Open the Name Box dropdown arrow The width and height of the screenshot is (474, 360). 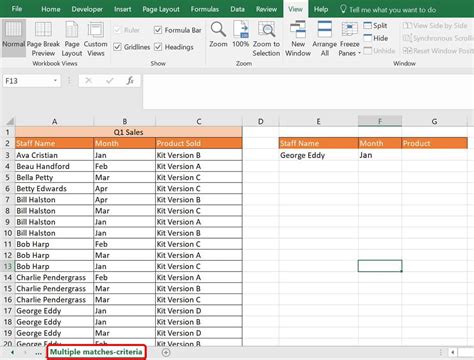click(x=55, y=81)
